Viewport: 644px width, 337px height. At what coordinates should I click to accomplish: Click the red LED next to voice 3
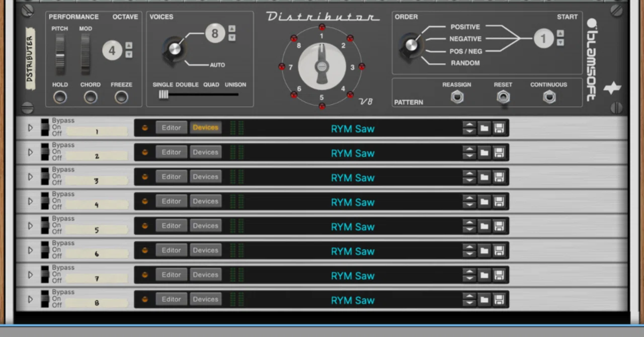point(362,66)
